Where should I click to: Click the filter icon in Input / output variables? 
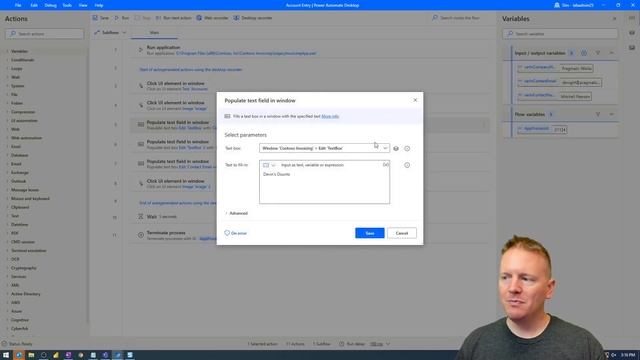click(598, 53)
